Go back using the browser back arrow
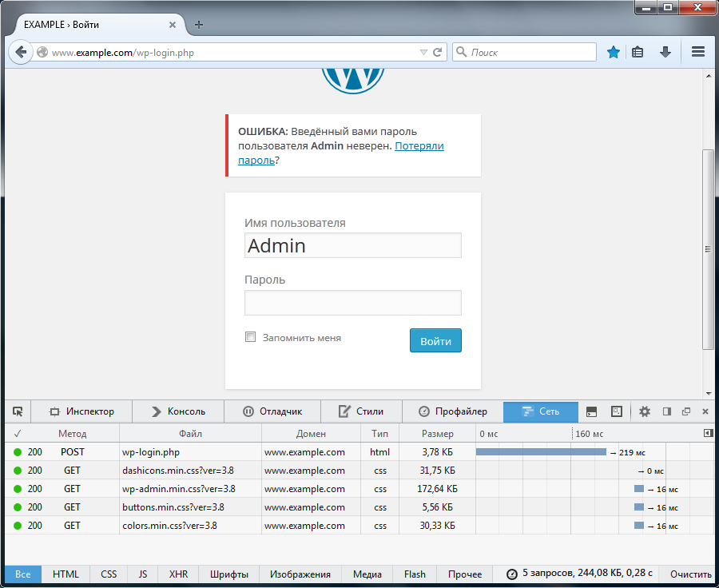The image size is (719, 588). 21,52
